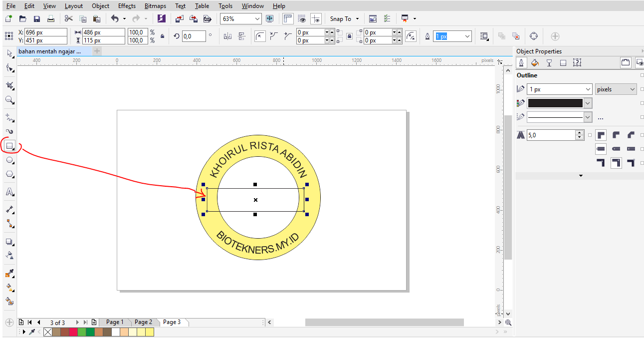Select the Crop tool

click(x=9, y=86)
